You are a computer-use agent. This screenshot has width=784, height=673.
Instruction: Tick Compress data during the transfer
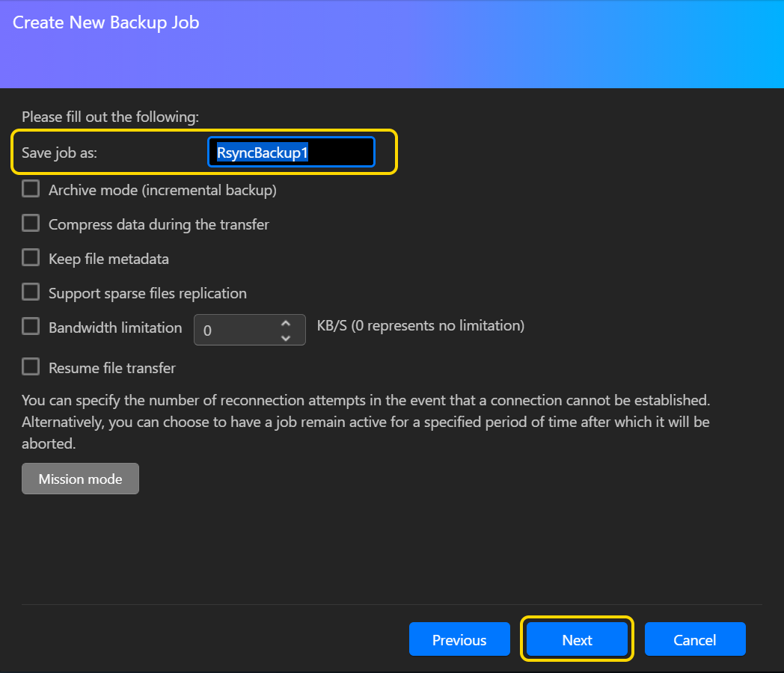[31, 224]
